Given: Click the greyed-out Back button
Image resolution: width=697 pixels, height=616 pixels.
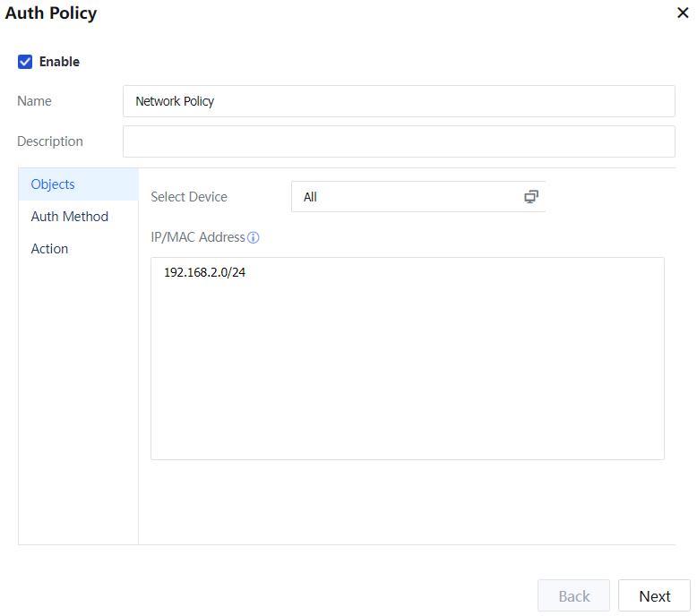Looking at the screenshot, I should tap(573, 596).
